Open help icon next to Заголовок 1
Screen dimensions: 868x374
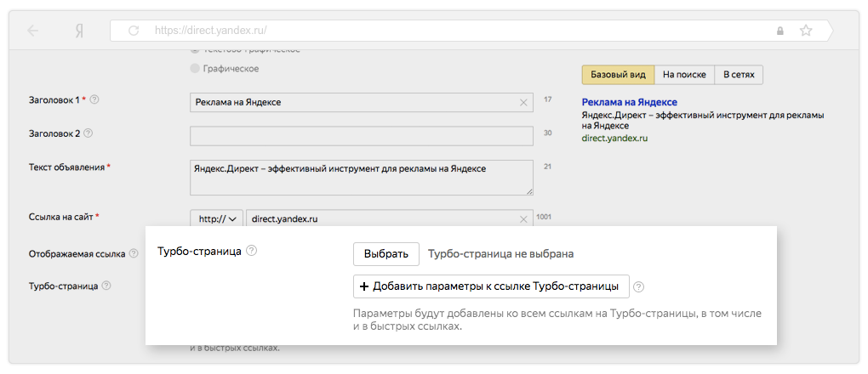(x=94, y=100)
